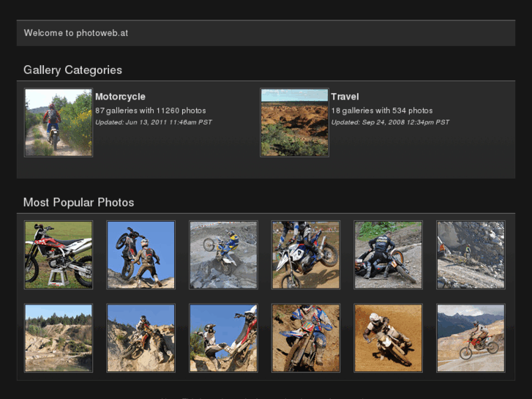The width and height of the screenshot is (532, 399).
Task: Open second-row photo of rider climbing sandy bank
Action: pyautogui.click(x=141, y=338)
